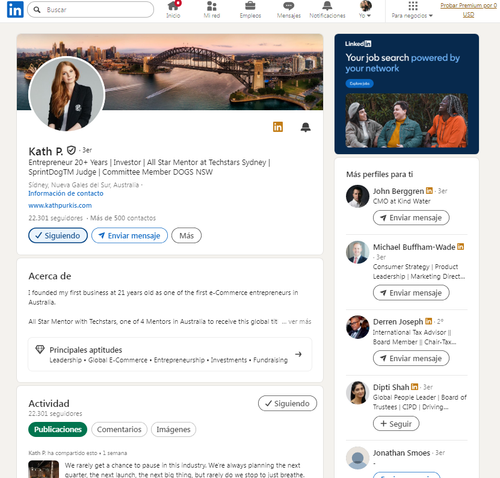Toggle the Siguiendo button under profile

point(58,235)
